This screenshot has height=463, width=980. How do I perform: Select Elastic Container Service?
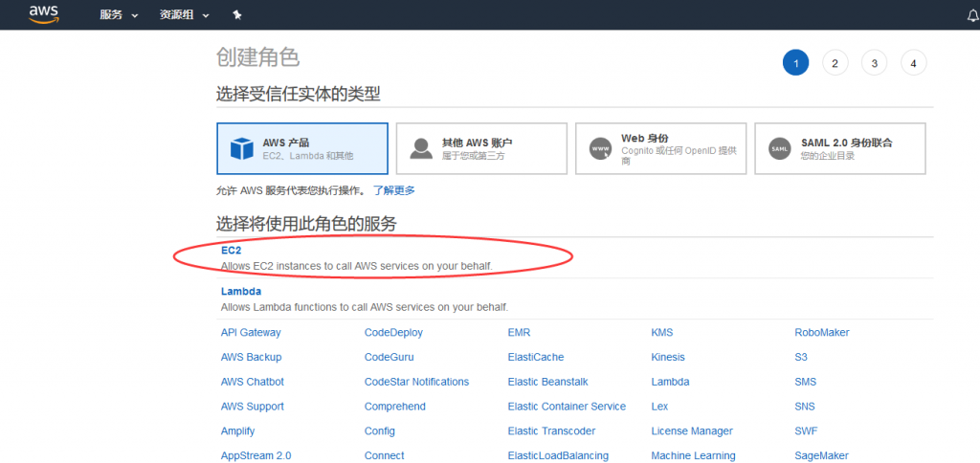click(567, 407)
